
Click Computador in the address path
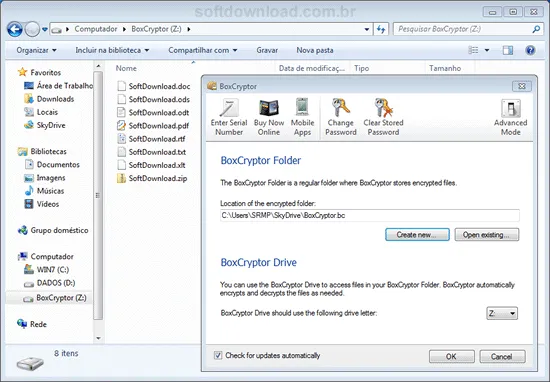[x=96, y=29]
